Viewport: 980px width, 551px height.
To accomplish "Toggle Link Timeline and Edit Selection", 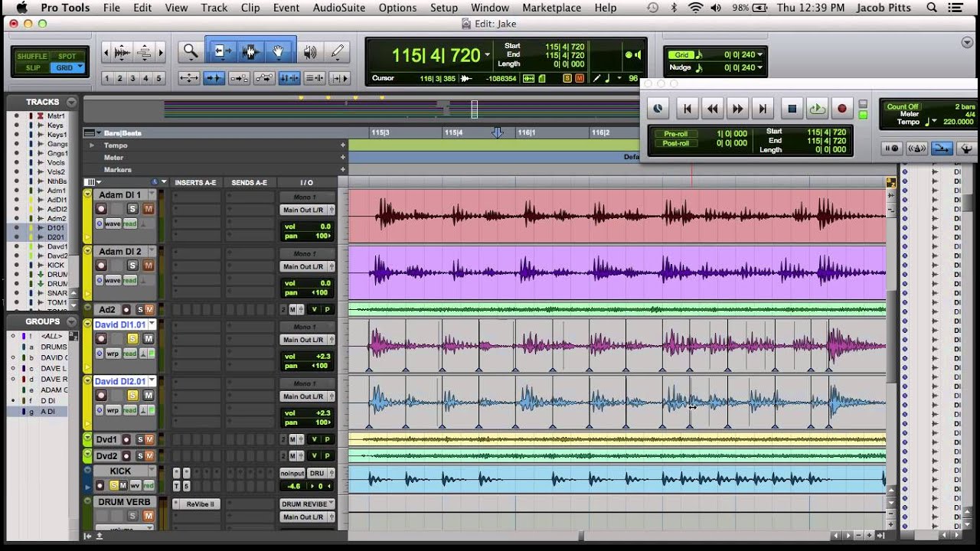I will [x=289, y=78].
